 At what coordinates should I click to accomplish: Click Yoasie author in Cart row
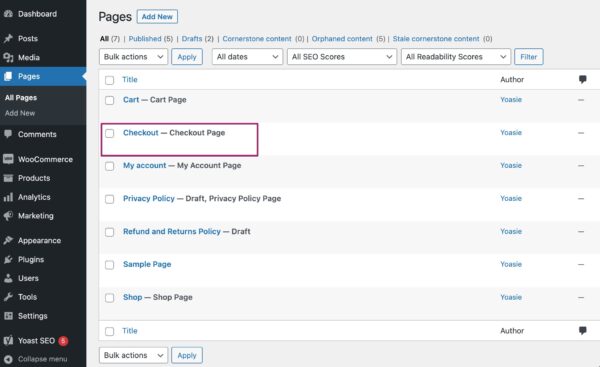(x=511, y=99)
